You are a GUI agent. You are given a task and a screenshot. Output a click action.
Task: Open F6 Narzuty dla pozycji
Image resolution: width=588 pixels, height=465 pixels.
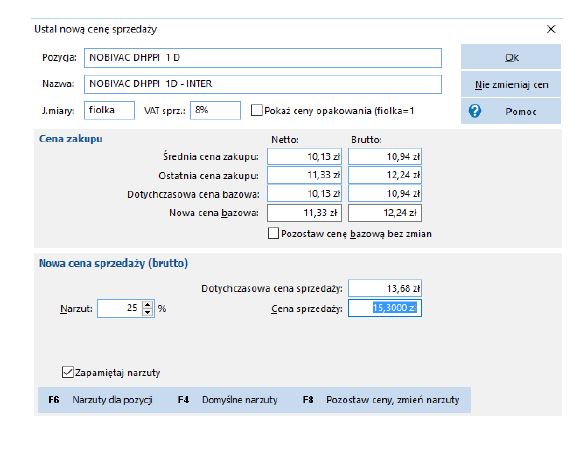tap(100, 400)
